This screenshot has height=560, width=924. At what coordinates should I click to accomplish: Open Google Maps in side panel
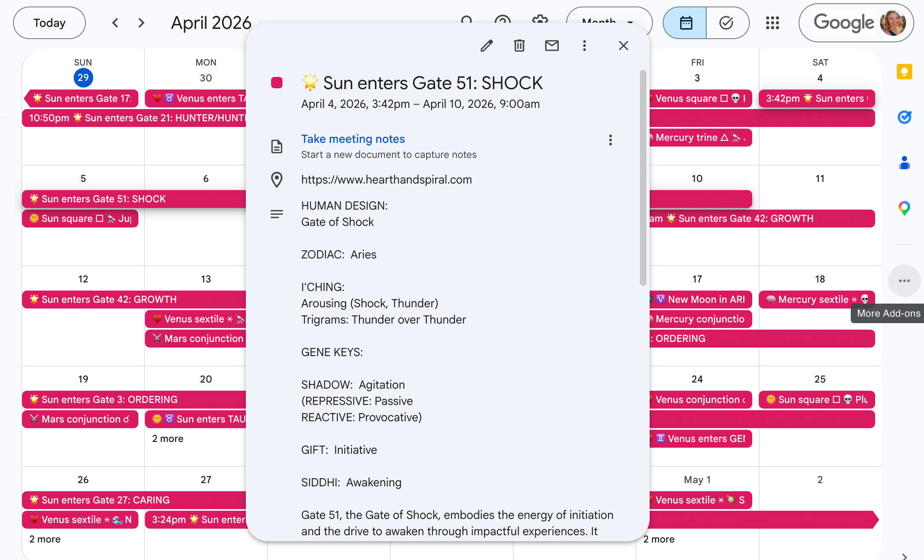pos(904,208)
